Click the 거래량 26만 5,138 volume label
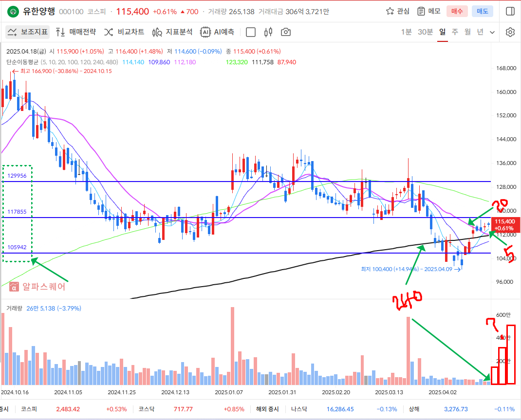The width and height of the screenshot is (521, 420). [43, 308]
